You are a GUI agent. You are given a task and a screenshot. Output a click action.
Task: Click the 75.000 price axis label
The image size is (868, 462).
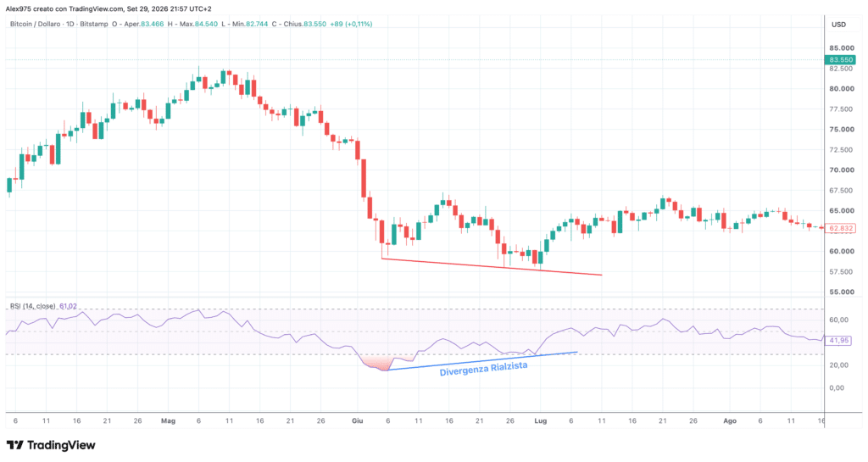[x=842, y=130]
